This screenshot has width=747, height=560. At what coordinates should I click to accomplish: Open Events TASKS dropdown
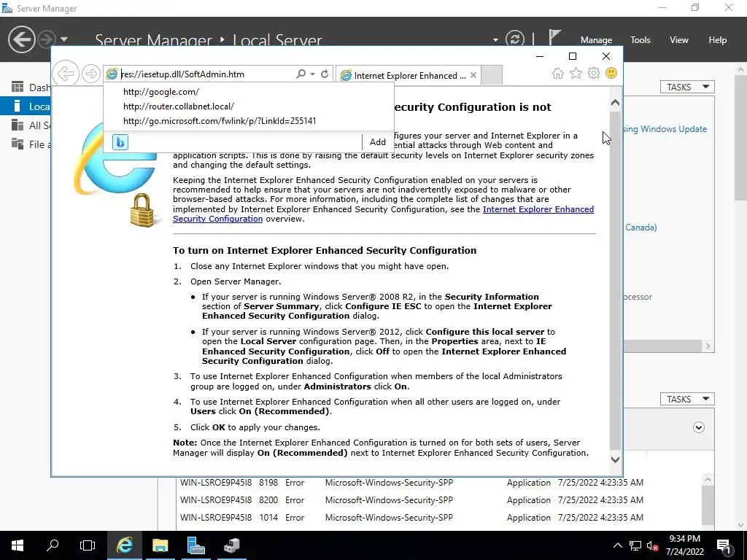(x=687, y=399)
